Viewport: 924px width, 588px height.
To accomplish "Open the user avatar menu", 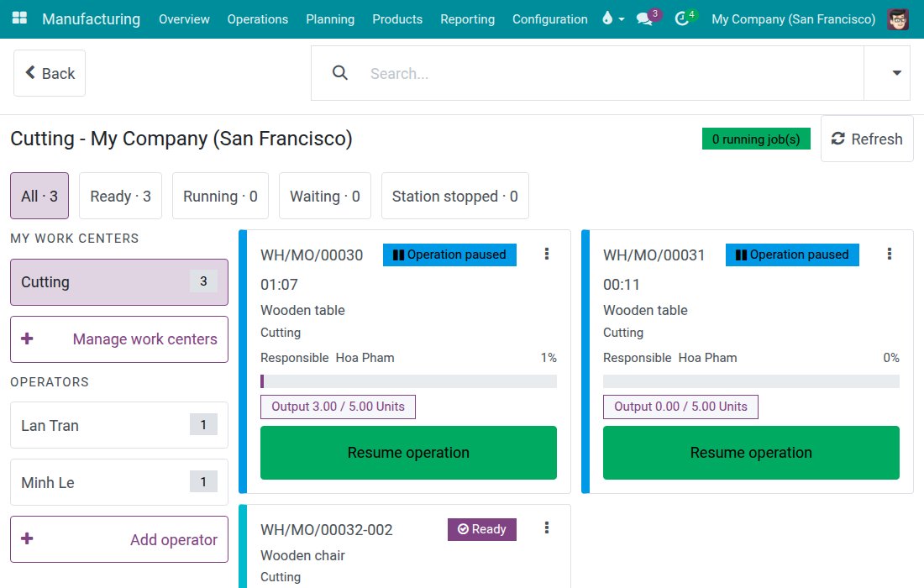I will click(897, 18).
